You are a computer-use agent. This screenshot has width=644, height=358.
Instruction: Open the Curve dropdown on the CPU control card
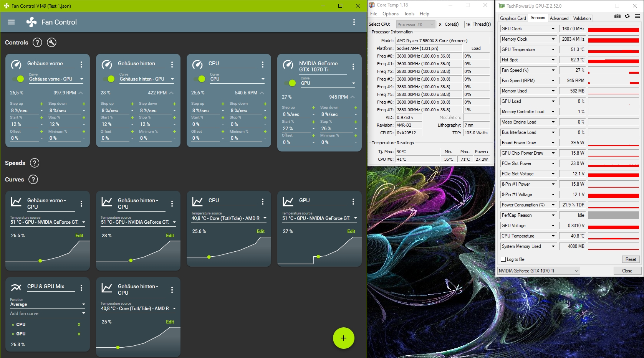pyautogui.click(x=237, y=79)
